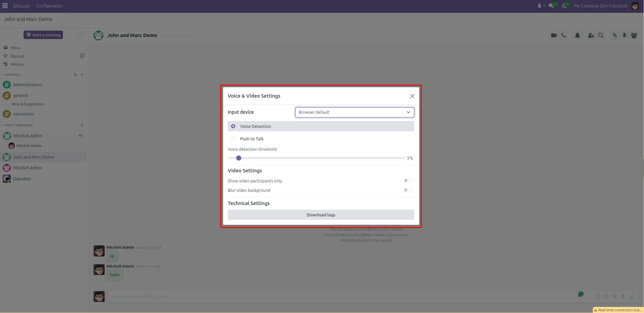644x313 pixels.
Task: Click the emoji smiley icon in composer
Action: click(598, 297)
